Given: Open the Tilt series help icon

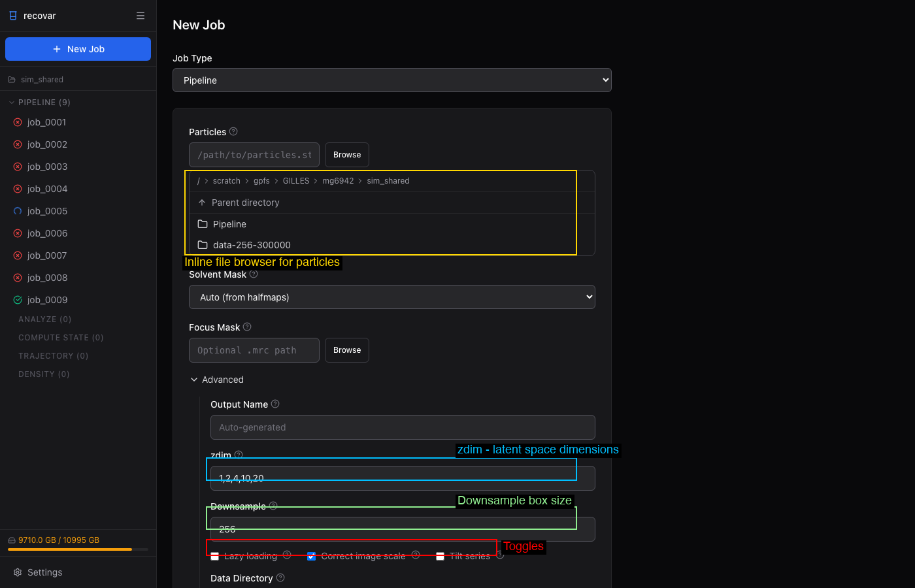Looking at the screenshot, I should pos(500,555).
